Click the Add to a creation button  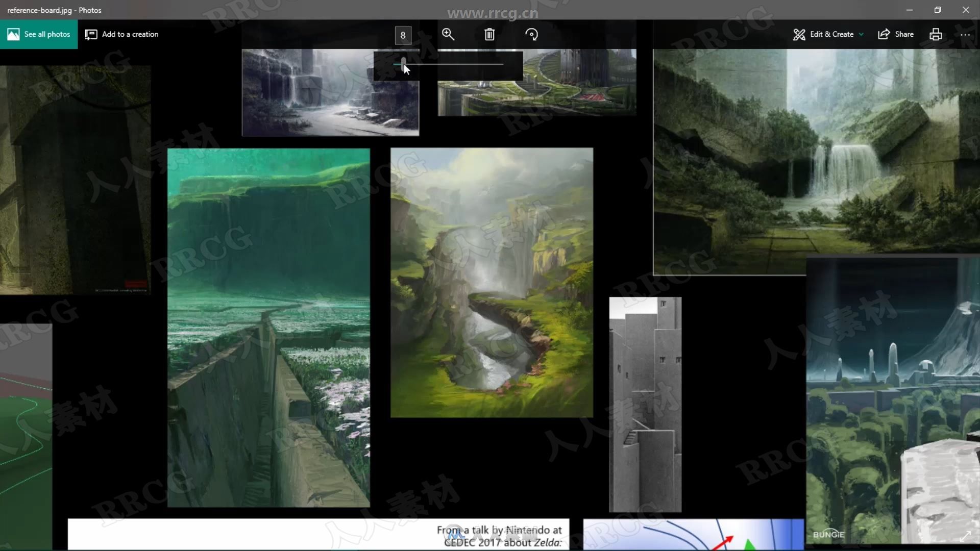[121, 34]
